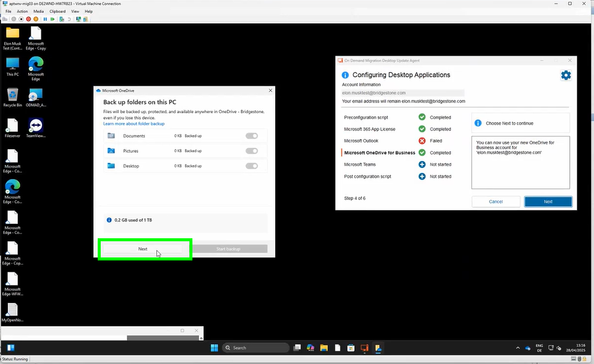The height and width of the screenshot is (364, 594).
Task: Click the Completed checkmark for Preconfiguration script
Action: [x=422, y=117]
